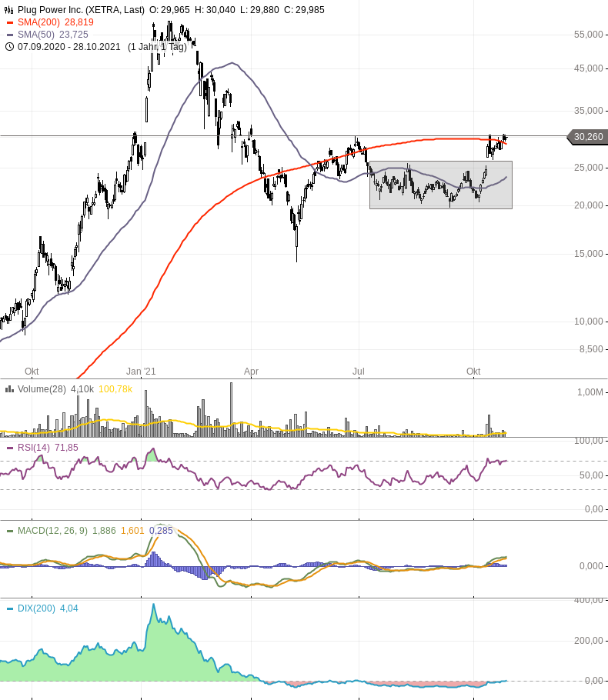Click the close price C: 29,985
608x700 pixels.
pyautogui.click(x=304, y=10)
